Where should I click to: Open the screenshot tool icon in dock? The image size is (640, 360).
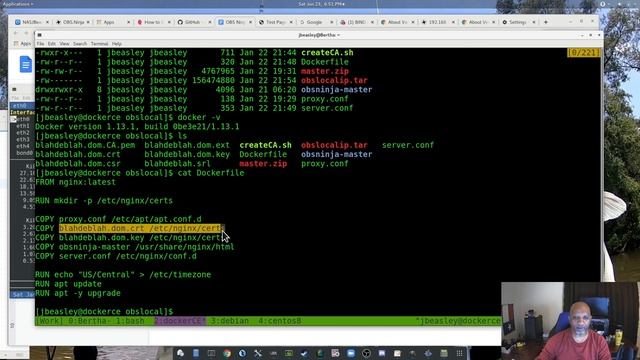[335, 353]
